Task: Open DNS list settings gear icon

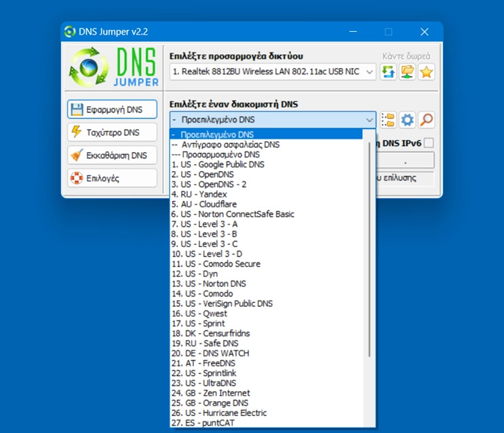Action: point(407,120)
